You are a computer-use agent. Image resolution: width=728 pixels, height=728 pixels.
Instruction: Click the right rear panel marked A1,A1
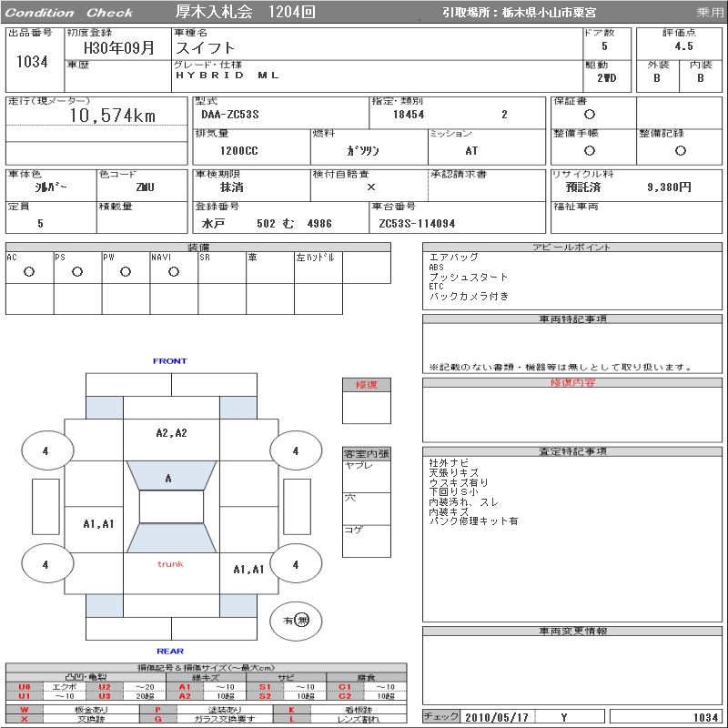[248, 569]
